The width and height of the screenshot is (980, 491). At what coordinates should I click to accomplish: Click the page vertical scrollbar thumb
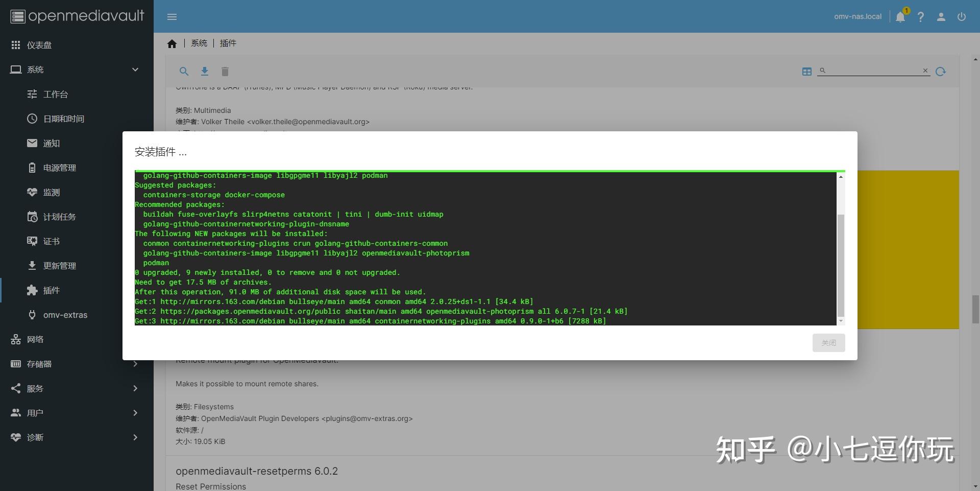click(x=975, y=309)
